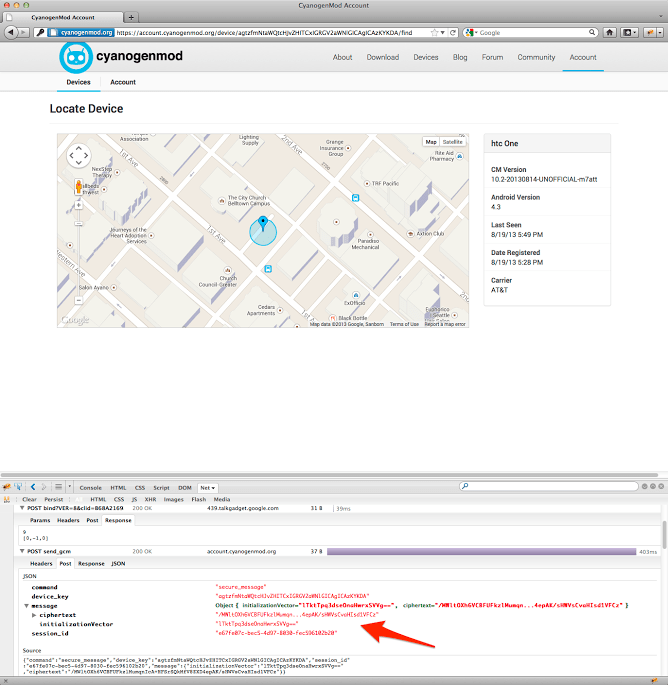Open the Firebug DOM panel tab

[185, 488]
